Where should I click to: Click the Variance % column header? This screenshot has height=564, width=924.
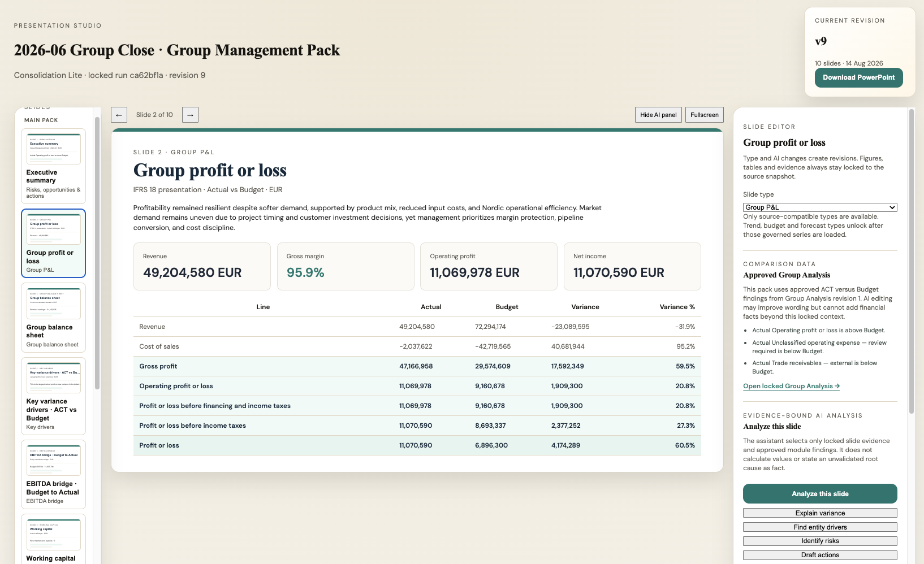point(677,307)
